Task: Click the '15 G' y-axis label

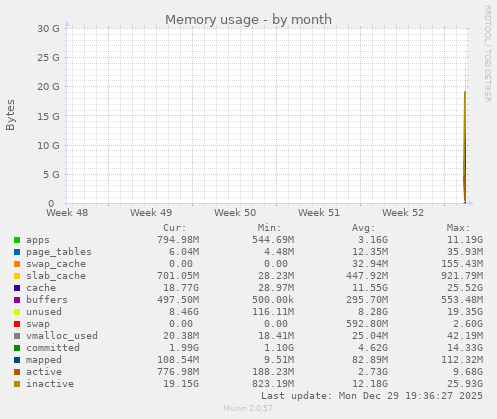Action: click(48, 116)
